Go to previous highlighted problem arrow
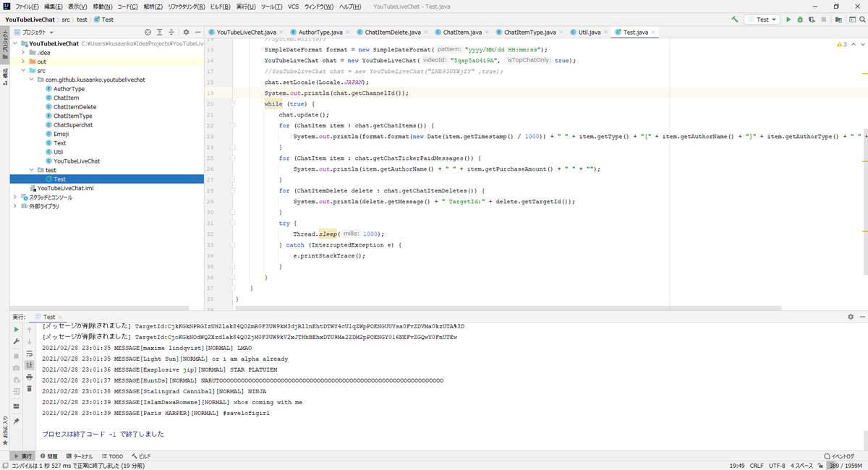This screenshot has width=868, height=470. [x=852, y=45]
